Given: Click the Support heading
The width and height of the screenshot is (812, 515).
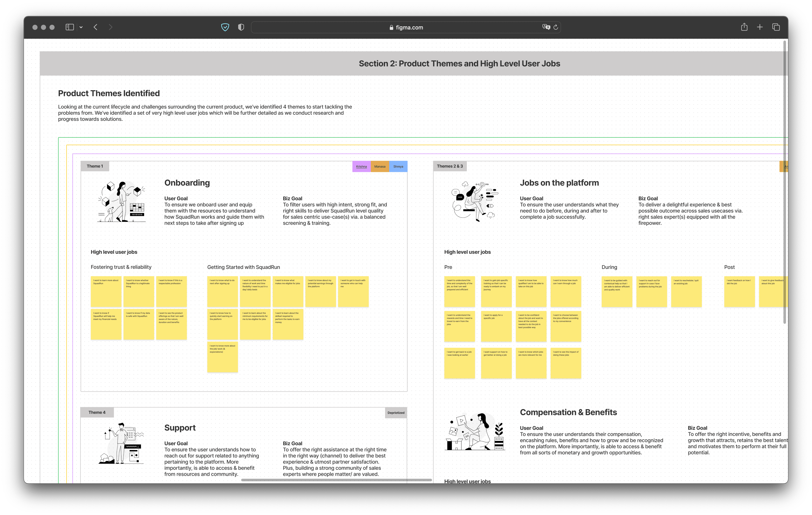Looking at the screenshot, I should pos(180,428).
